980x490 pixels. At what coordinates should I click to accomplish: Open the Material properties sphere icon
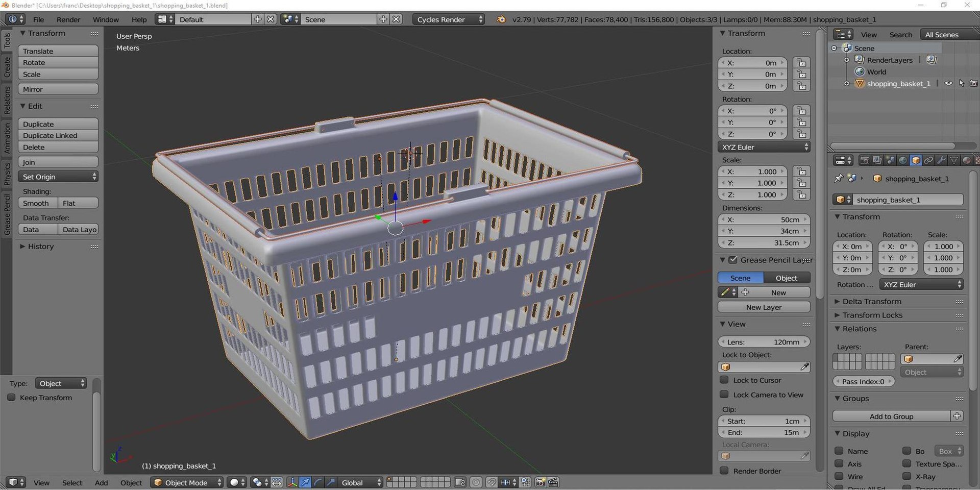[x=967, y=160]
